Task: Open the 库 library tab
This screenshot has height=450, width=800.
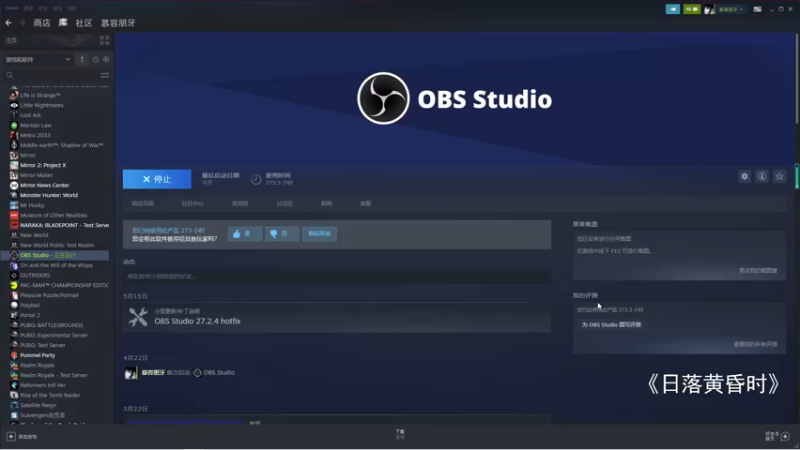Action: click(63, 22)
